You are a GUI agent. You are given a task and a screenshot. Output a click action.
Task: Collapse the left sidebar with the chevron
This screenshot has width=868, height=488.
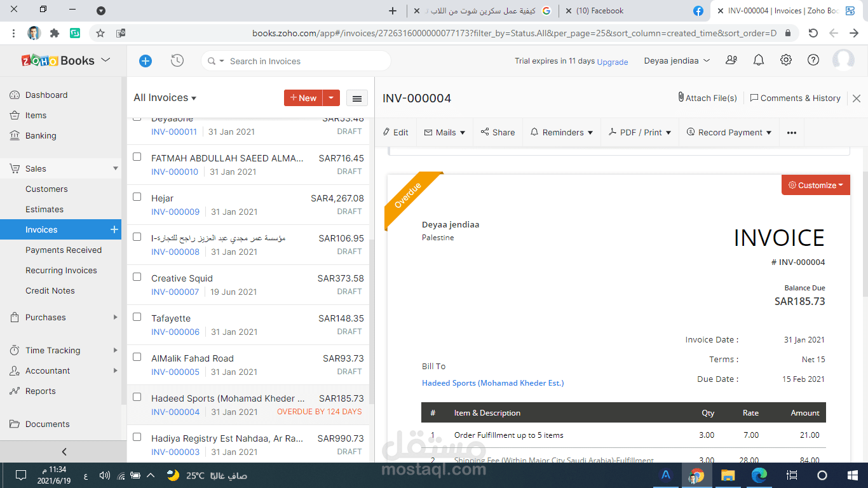pos(64,452)
